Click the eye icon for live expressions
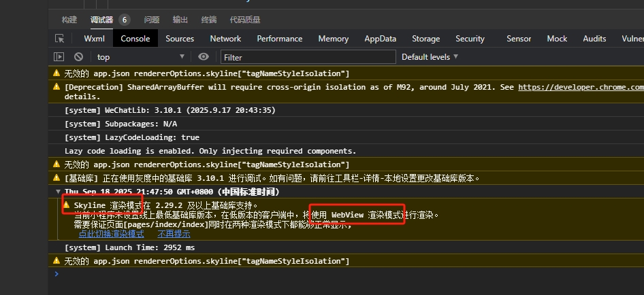The width and height of the screenshot is (644, 295). click(203, 57)
